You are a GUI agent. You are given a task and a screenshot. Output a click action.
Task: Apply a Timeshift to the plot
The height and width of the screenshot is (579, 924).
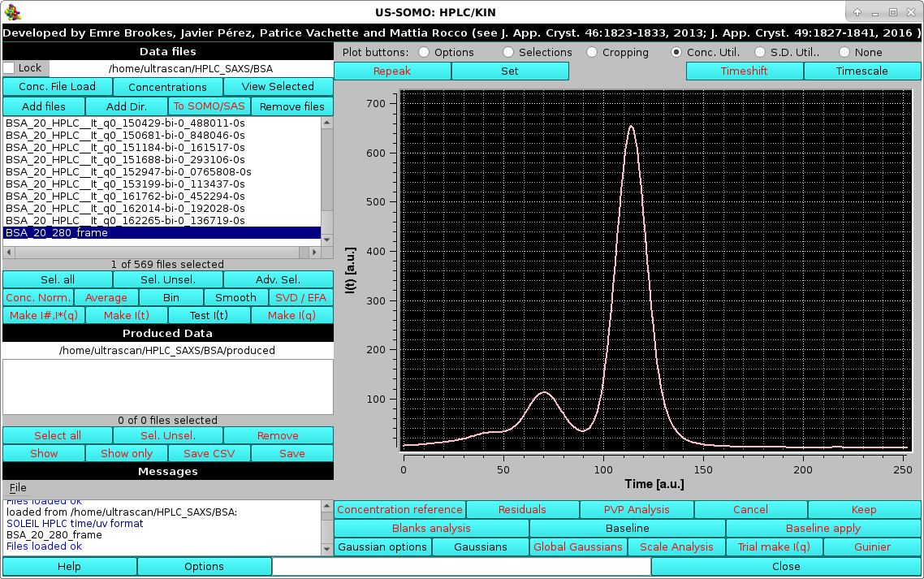(744, 71)
